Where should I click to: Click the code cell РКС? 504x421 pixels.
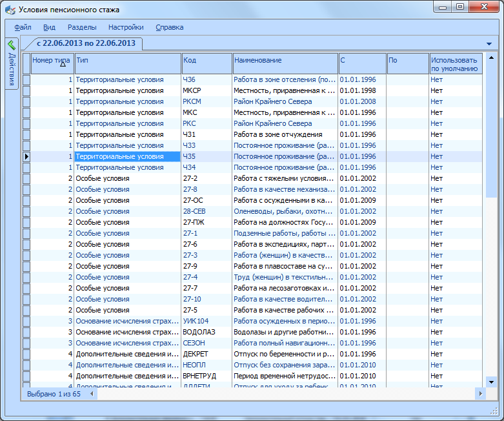pyautogui.click(x=207, y=123)
